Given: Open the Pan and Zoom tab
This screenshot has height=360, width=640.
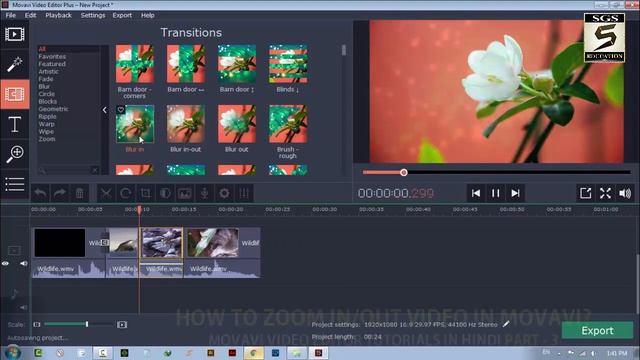Looking at the screenshot, I should [15, 154].
